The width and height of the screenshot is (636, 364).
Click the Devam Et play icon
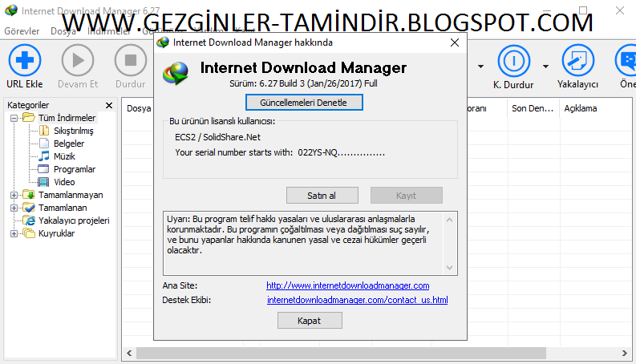point(78,60)
